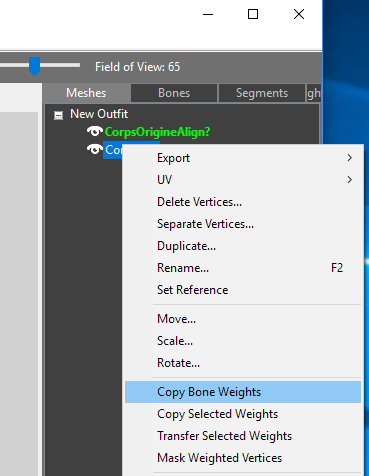Click the Field of View: 65 label
The image size is (369, 476).
click(137, 67)
